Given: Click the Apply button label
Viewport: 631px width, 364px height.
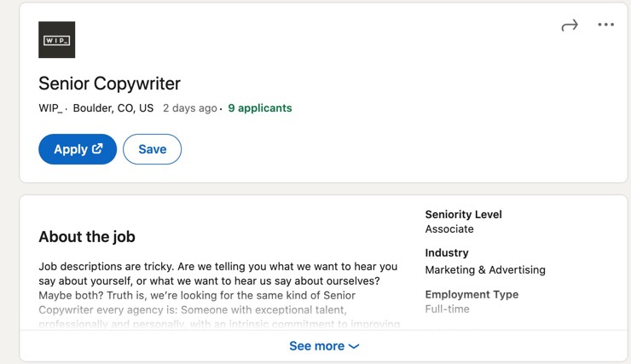Looking at the screenshot, I should [71, 149].
